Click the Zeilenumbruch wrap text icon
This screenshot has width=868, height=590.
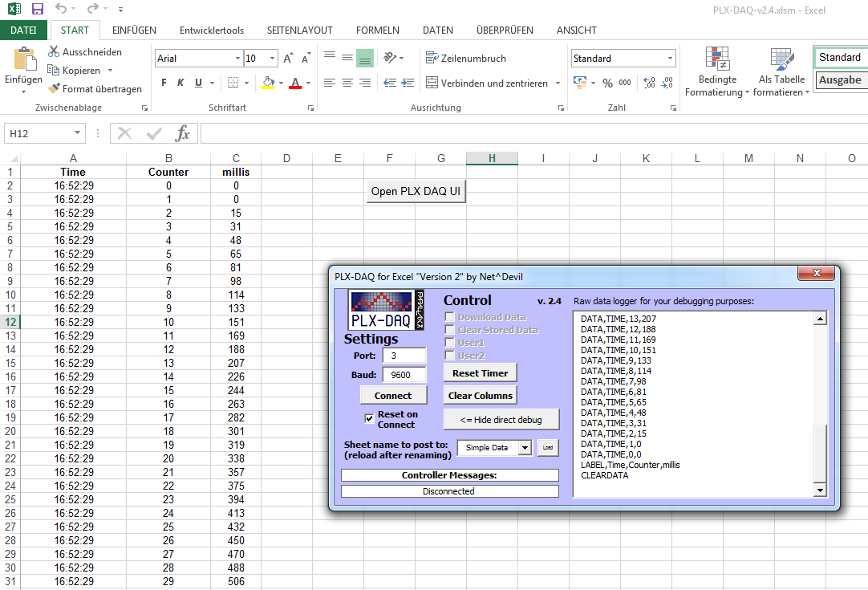point(432,58)
